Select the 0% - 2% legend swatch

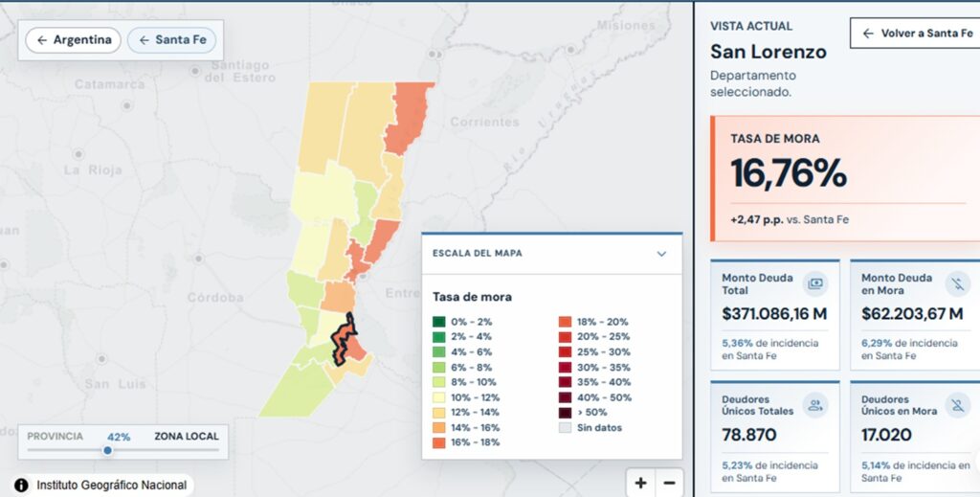pyautogui.click(x=439, y=322)
